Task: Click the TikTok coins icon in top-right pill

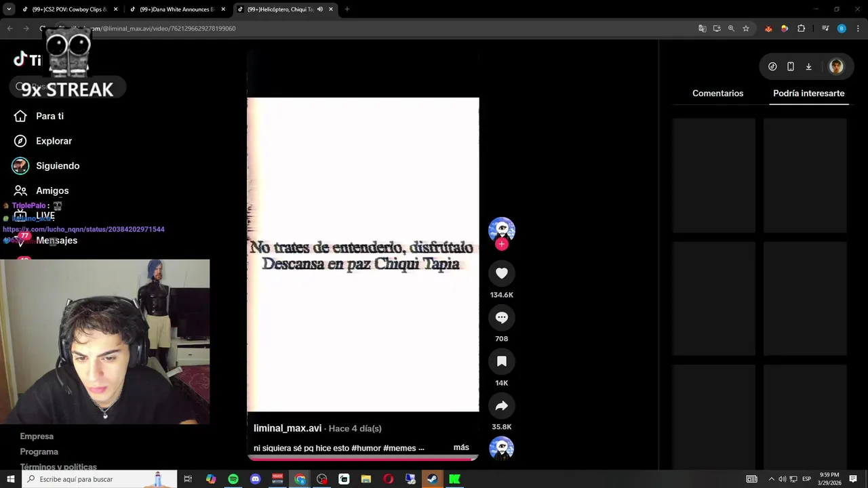Action: tap(772, 66)
